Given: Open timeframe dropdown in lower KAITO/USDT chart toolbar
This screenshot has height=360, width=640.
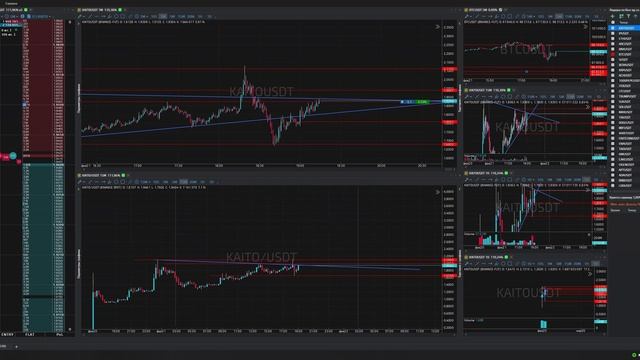Looking at the screenshot, I should [x=145, y=182].
